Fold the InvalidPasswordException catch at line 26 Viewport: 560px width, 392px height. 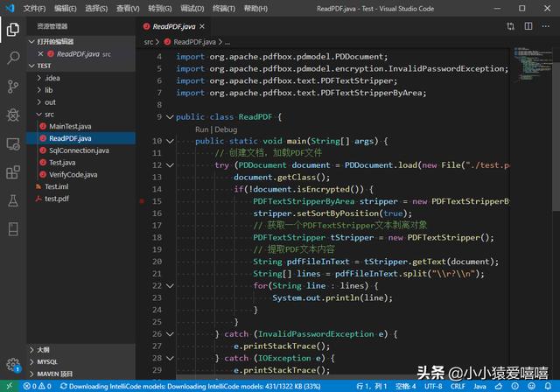pos(170,333)
